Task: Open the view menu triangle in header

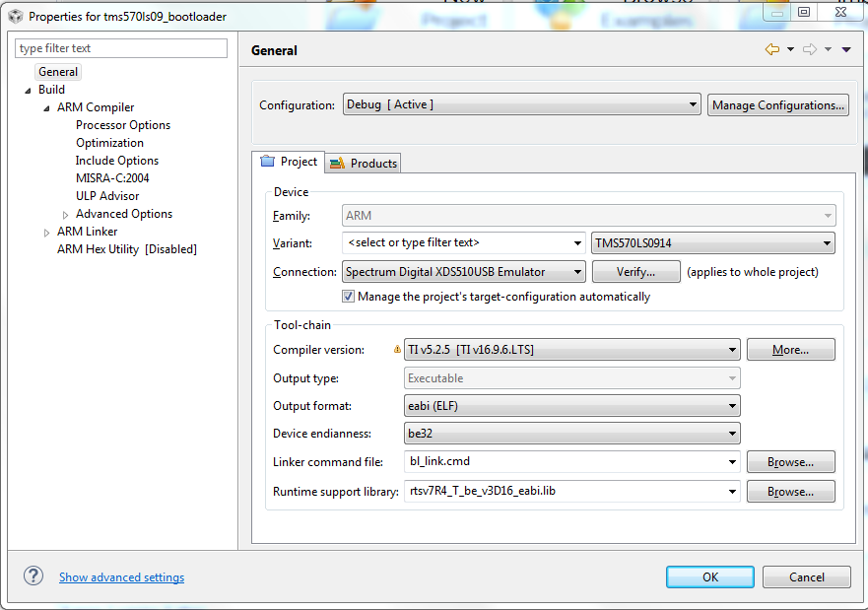Action: point(846,50)
